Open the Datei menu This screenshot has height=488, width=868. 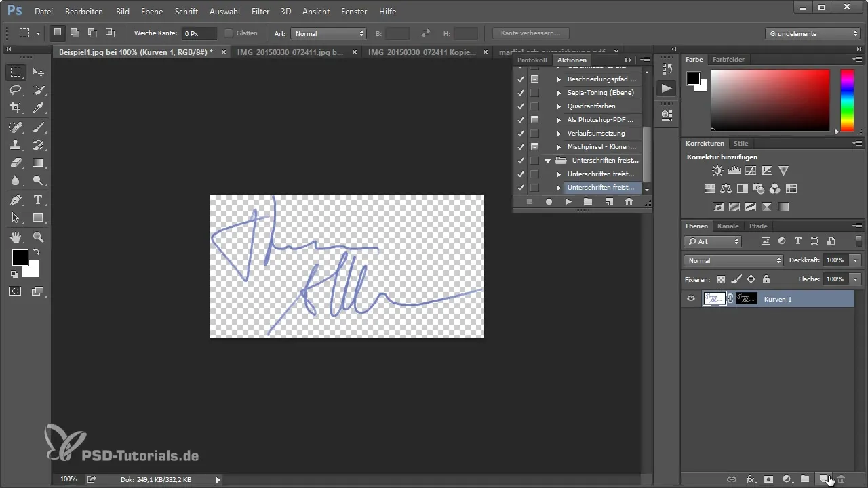click(43, 12)
